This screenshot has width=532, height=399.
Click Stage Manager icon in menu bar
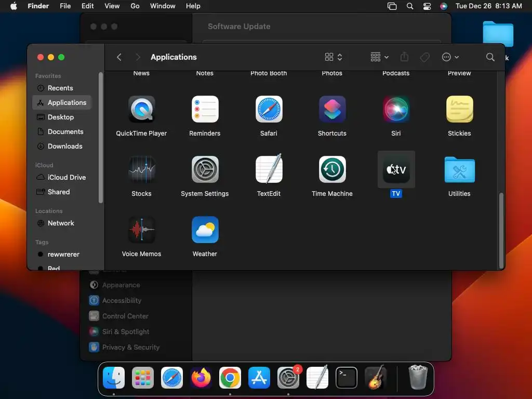point(392,6)
